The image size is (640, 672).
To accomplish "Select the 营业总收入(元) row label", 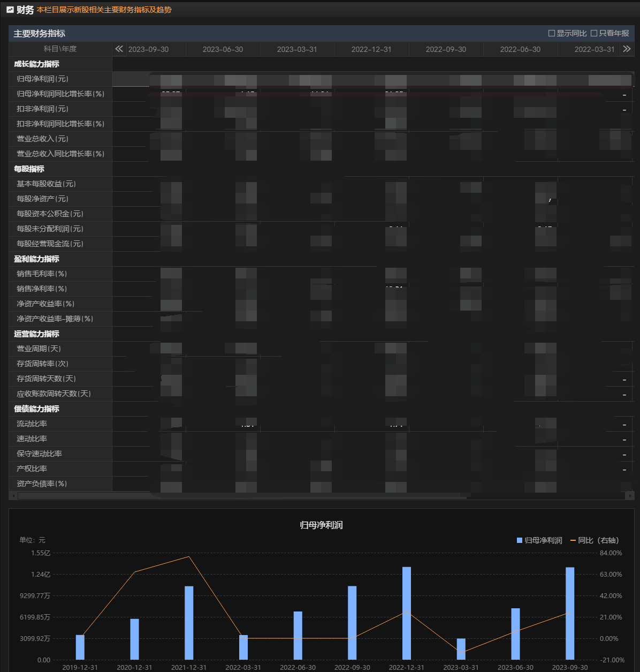I will click(43, 139).
